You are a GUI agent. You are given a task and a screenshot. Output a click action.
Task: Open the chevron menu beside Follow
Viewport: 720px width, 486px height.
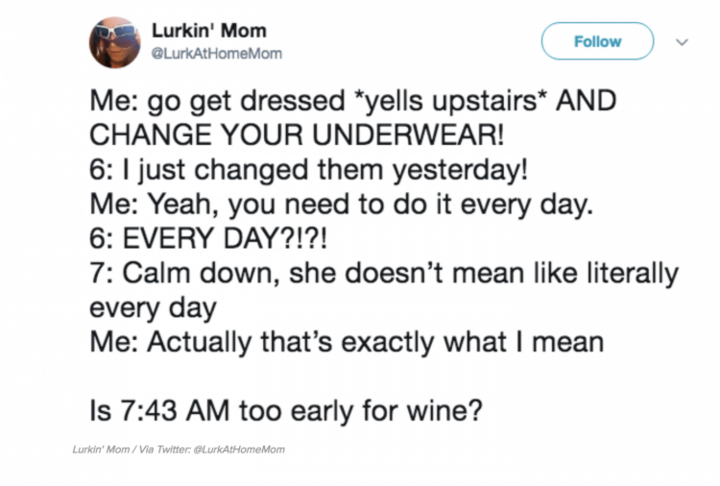tap(682, 42)
